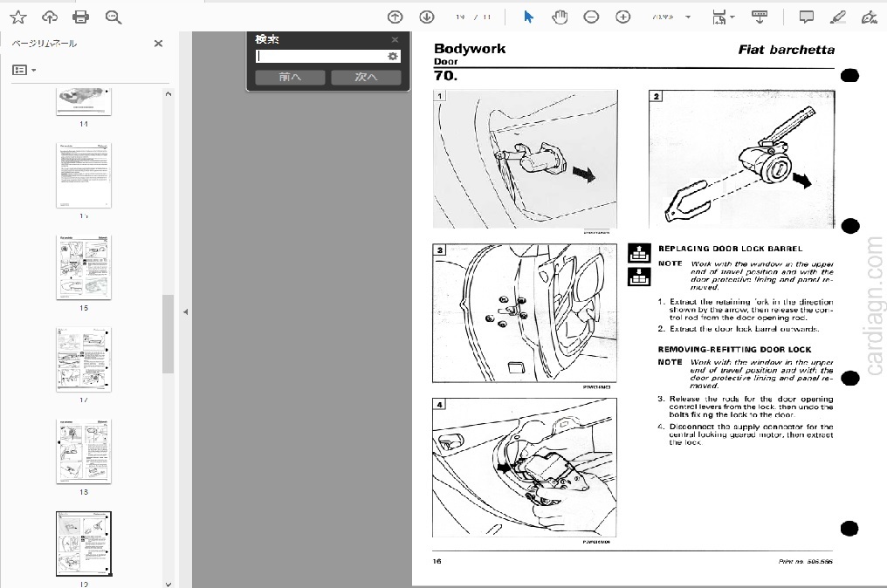This screenshot has width=887, height=588.
Task: Select the hand pan tool
Action: pos(560,17)
